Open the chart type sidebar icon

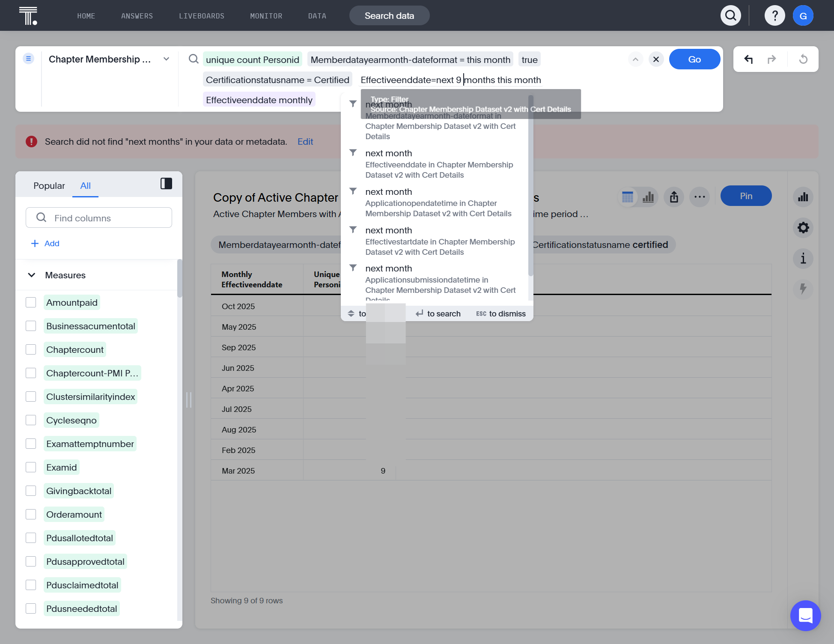(803, 197)
